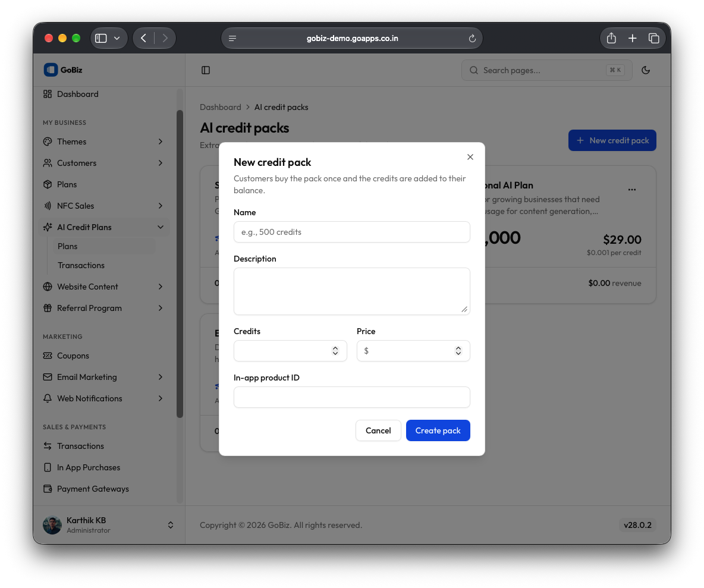The height and width of the screenshot is (588, 704).
Task: Click the In App Purchases phone icon
Action: [47, 467]
